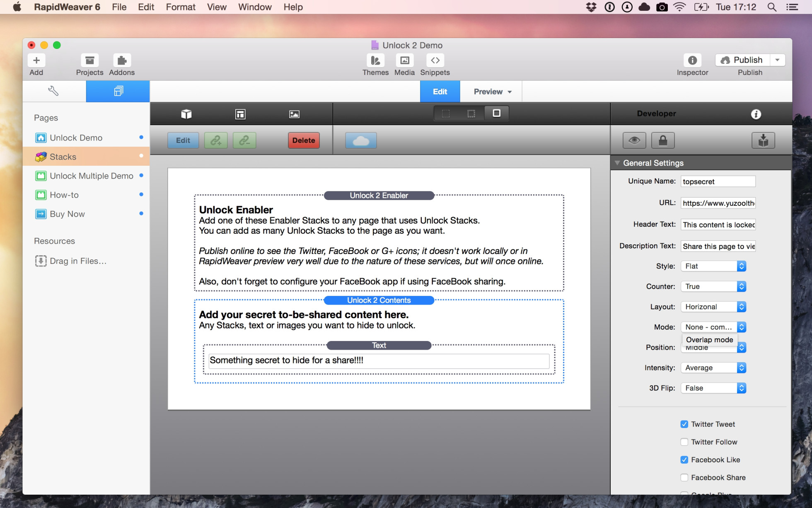Enable the Twitter Follow checkbox
812x508 pixels.
pyautogui.click(x=684, y=442)
